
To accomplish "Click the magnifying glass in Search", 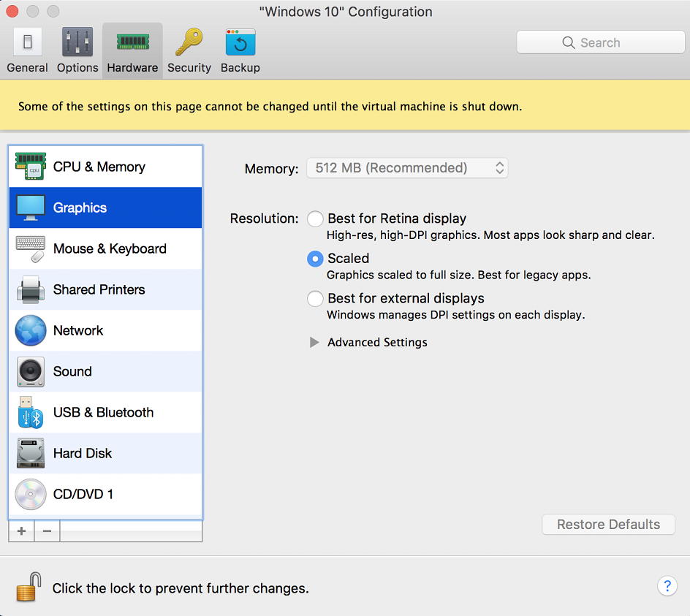I will [x=569, y=42].
